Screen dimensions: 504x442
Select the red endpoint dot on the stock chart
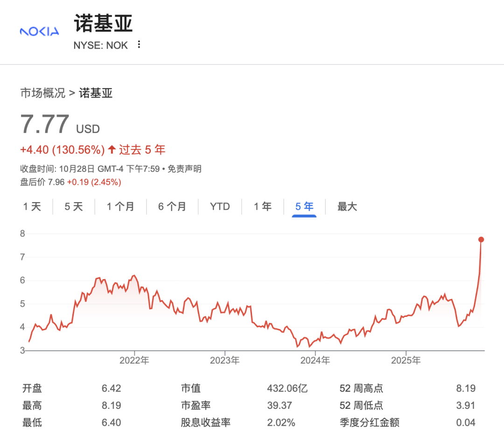click(x=481, y=239)
